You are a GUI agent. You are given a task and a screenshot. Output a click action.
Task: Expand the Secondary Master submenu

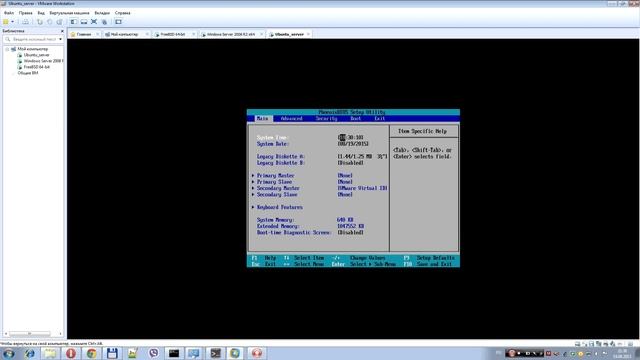(278, 188)
